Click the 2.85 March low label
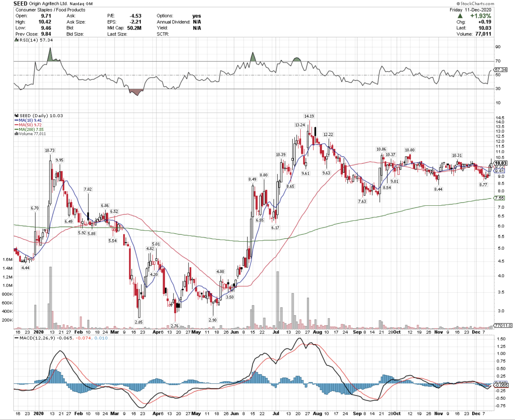The image size is (515, 420). [139, 322]
